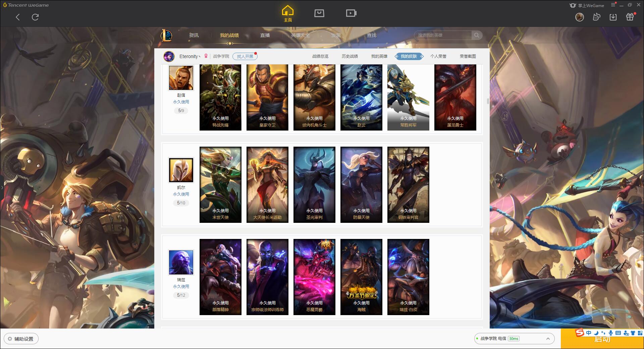Toggle the Sogou punctuation mode icon
The image size is (644, 349).
pos(603,333)
